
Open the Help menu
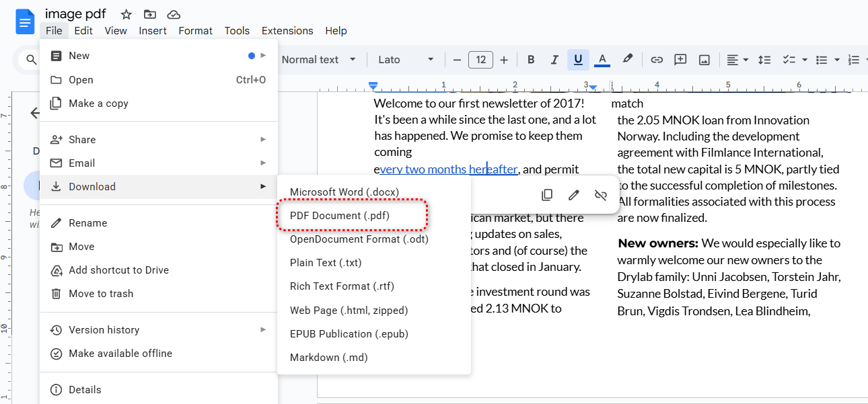(x=336, y=31)
